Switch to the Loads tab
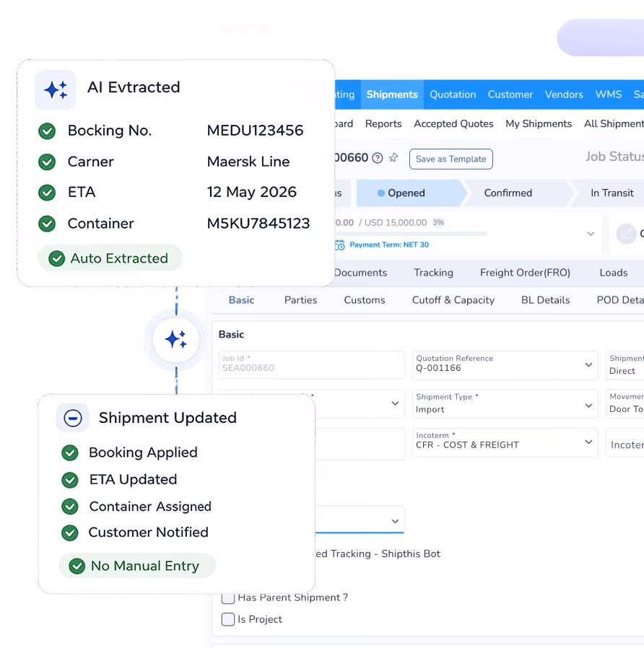This screenshot has height=648, width=644. (x=614, y=273)
